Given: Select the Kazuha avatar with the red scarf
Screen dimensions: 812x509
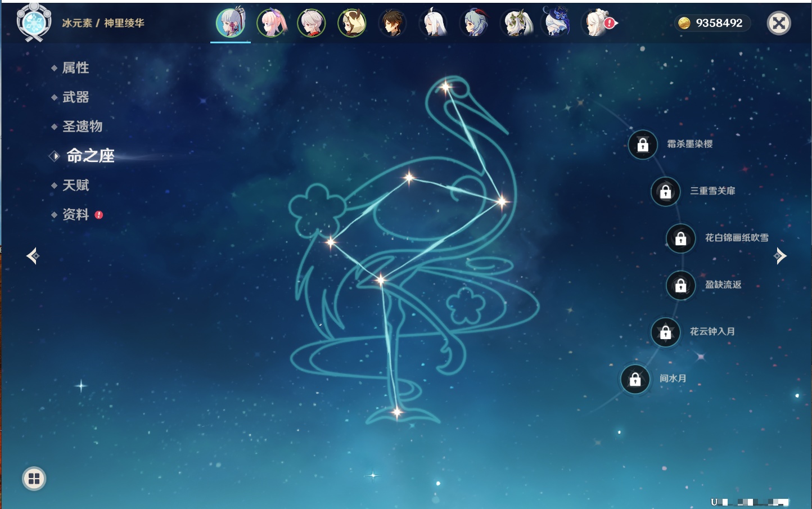Looking at the screenshot, I should (312, 23).
